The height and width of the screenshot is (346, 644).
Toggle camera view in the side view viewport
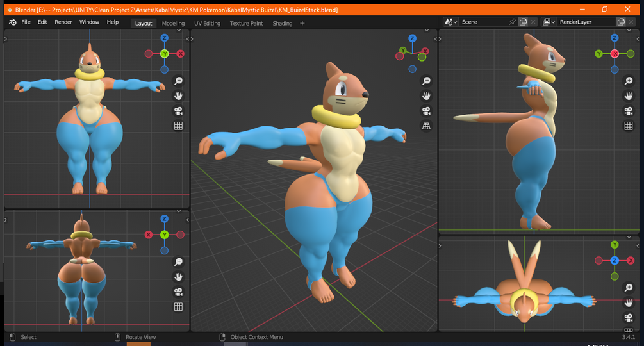(x=629, y=111)
